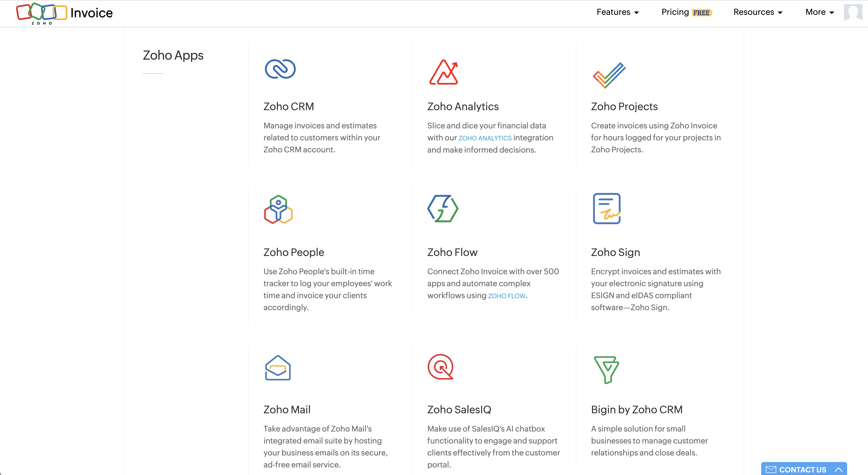Follow the ZOHO FLOW link
Viewport: 868px width, 475px height.
point(507,296)
